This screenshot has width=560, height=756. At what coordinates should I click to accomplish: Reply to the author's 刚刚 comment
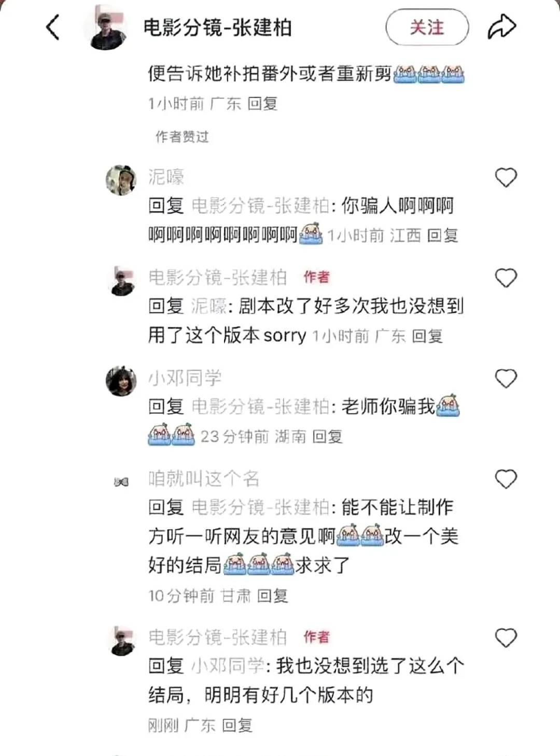click(237, 725)
